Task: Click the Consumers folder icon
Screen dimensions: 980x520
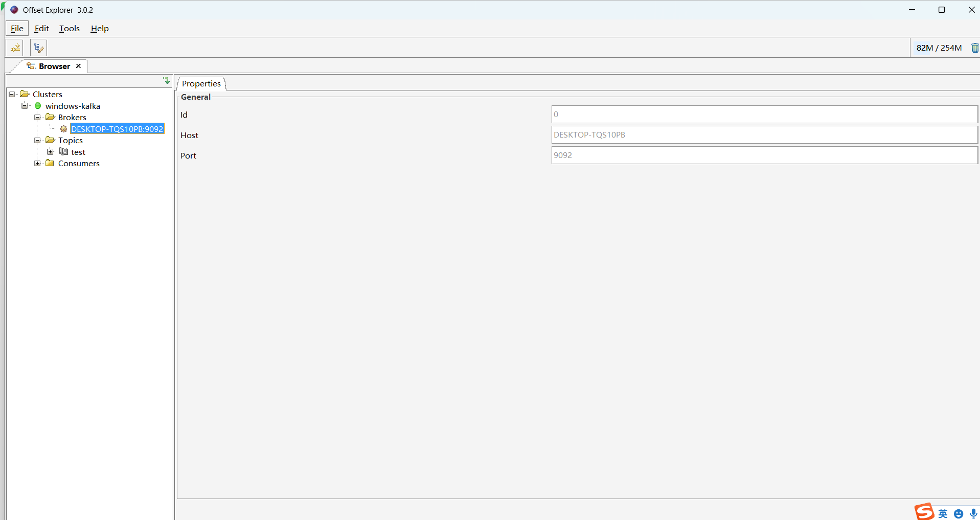Action: (50, 163)
